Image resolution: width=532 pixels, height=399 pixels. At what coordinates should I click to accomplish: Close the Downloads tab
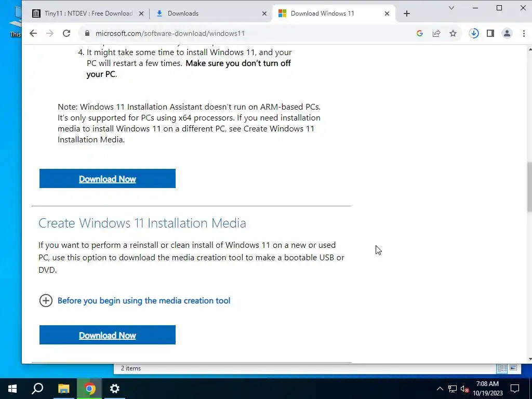264,14
